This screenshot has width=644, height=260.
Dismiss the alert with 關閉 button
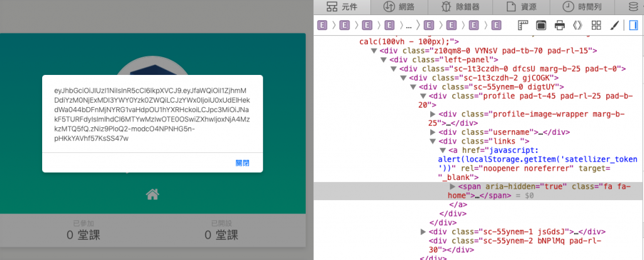pyautogui.click(x=243, y=163)
